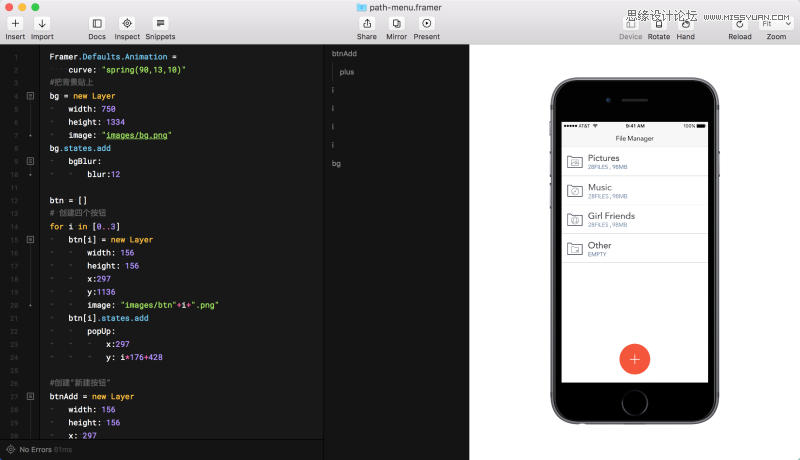The image size is (800, 460).
Task: Collapse the btn[i] code fold marker
Action: click(30, 240)
